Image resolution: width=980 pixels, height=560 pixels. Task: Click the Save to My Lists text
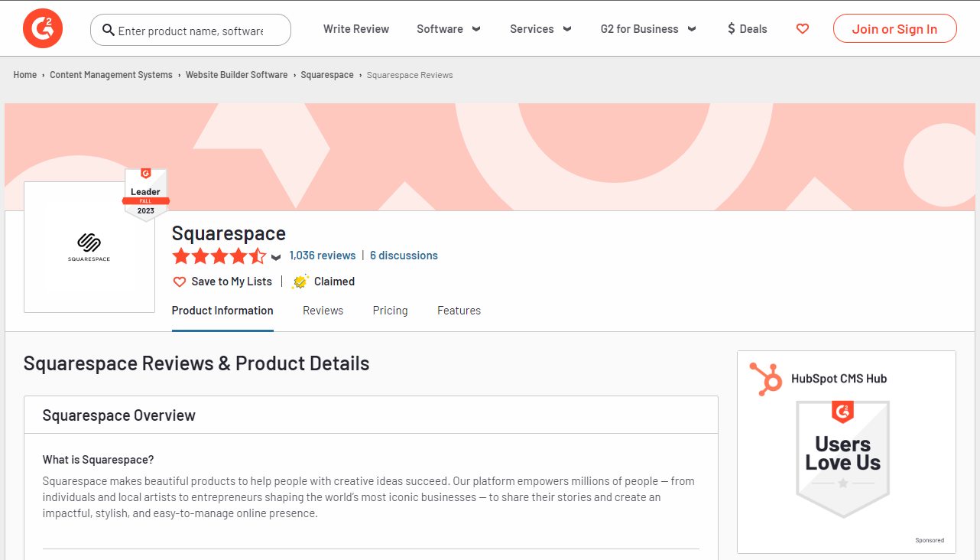[x=232, y=282]
